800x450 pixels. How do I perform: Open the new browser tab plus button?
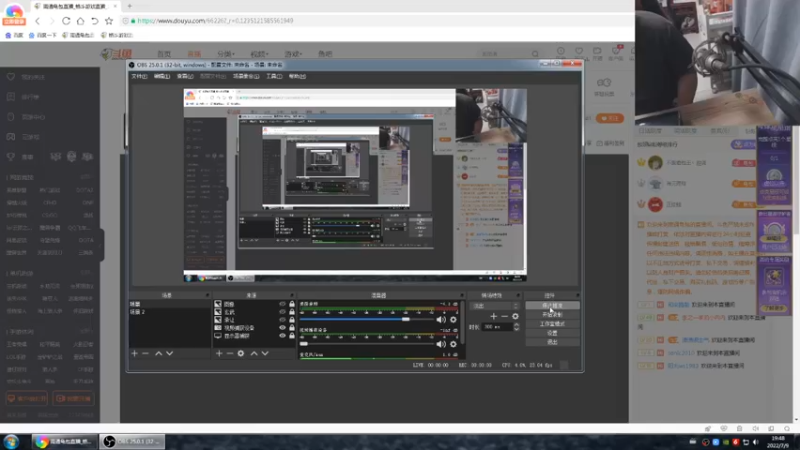pos(130,6)
